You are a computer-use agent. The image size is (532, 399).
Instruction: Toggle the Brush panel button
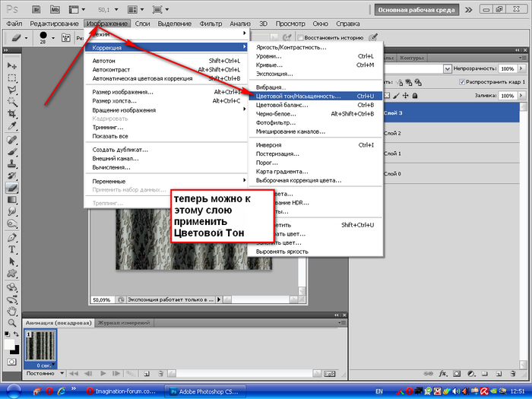click(65, 38)
